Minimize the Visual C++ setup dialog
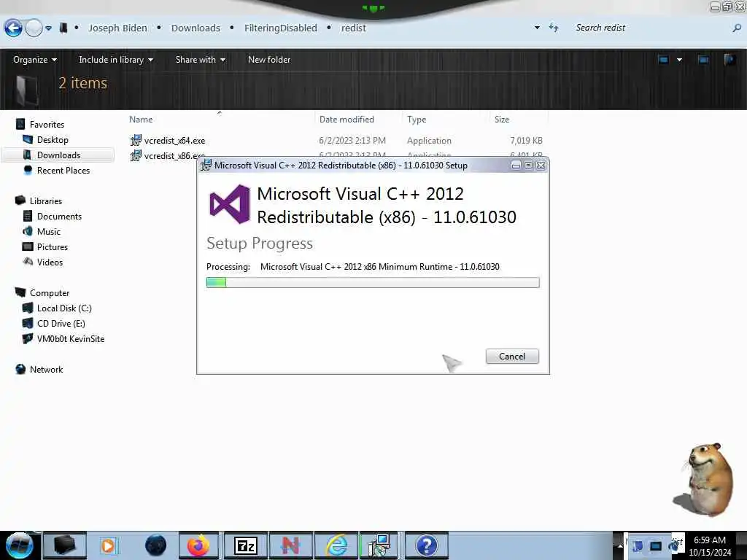The width and height of the screenshot is (747, 560). (x=516, y=166)
